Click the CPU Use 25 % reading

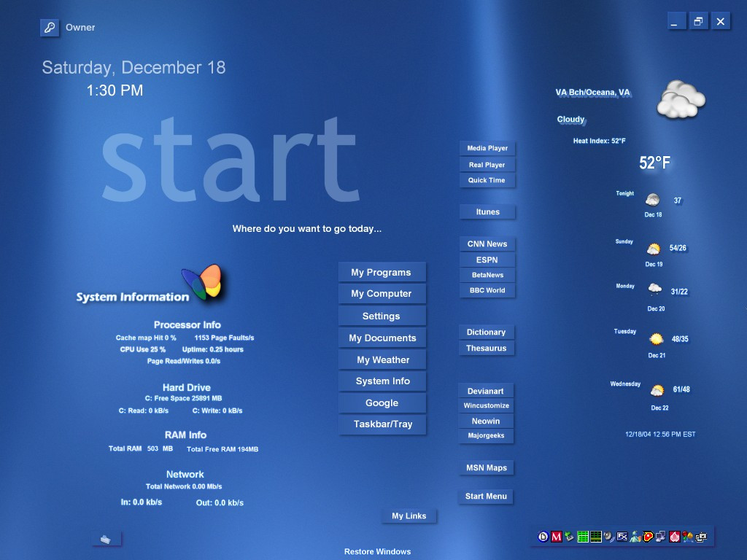(142, 349)
